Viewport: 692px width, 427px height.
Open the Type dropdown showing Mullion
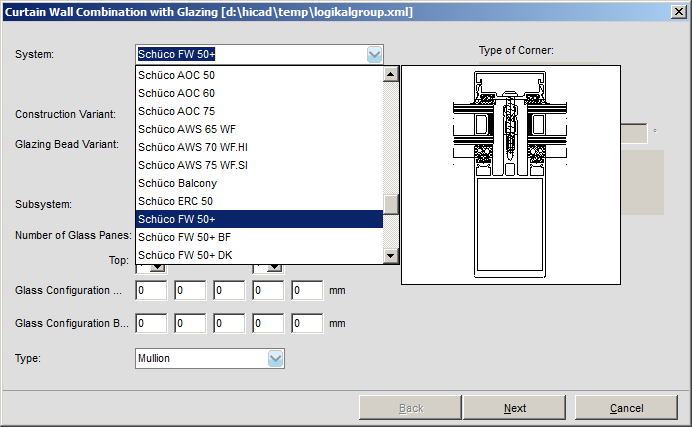pos(275,359)
